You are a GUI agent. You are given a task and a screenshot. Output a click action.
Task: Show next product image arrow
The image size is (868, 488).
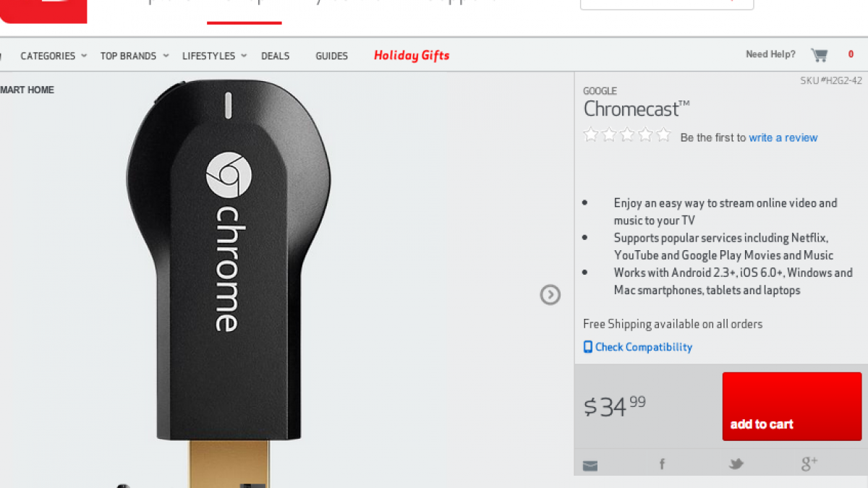[550, 294]
